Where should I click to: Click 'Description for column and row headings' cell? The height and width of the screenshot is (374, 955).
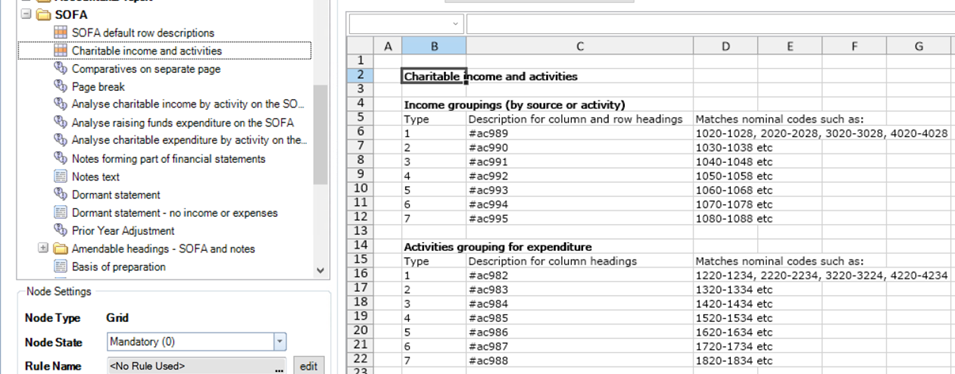[x=580, y=119]
